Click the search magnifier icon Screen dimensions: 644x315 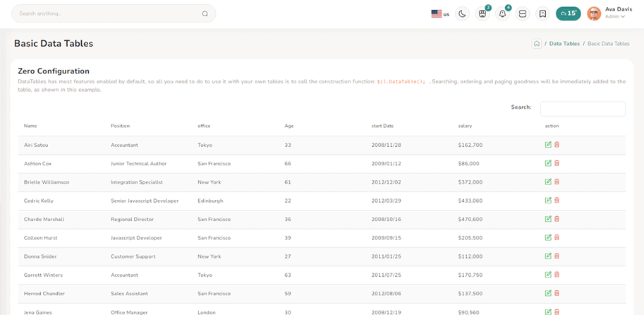(205, 13)
